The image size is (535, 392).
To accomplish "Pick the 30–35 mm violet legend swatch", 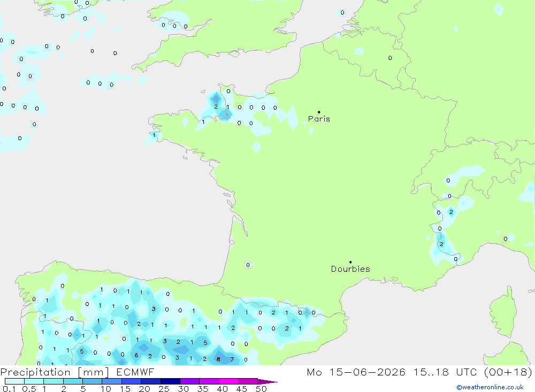I will click(x=190, y=381).
